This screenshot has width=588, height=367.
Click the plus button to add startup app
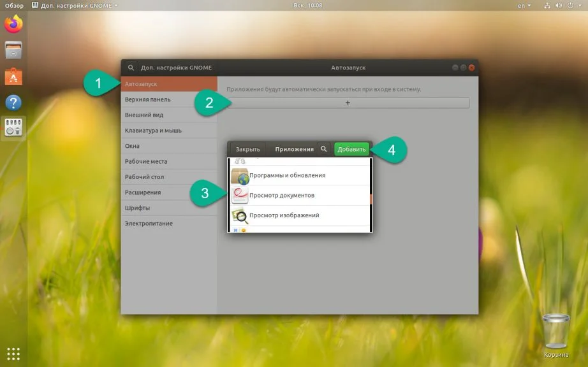pos(348,103)
